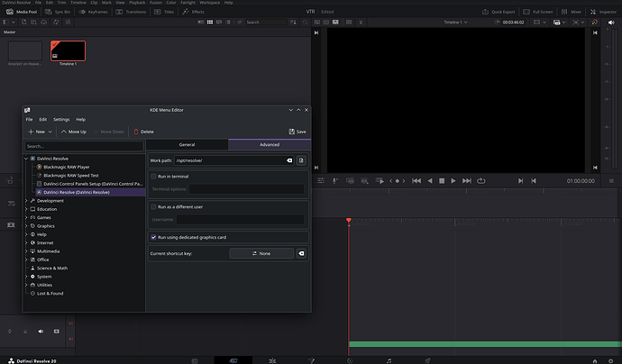Enable Run in terminal checkbox
The height and width of the screenshot is (364, 622).
(x=153, y=177)
